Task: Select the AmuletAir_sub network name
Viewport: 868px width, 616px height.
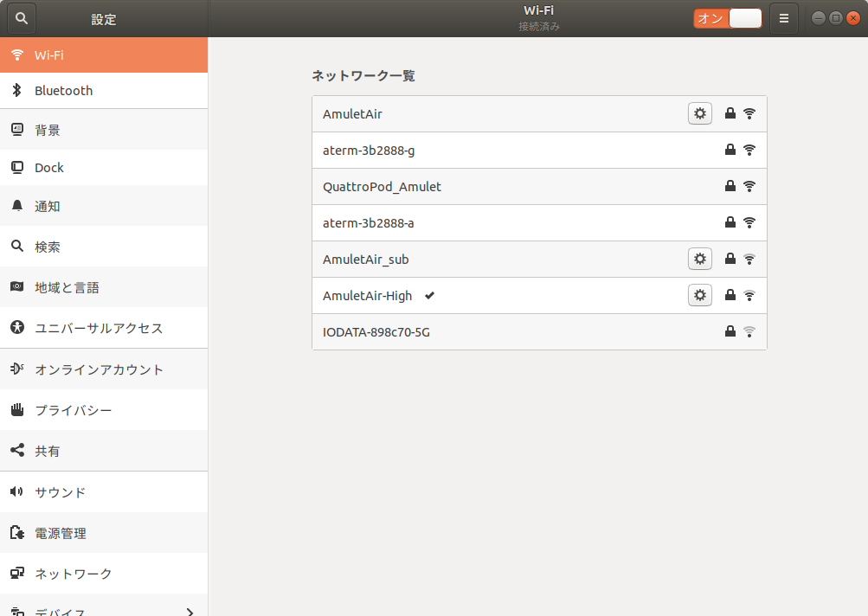Action: click(366, 259)
